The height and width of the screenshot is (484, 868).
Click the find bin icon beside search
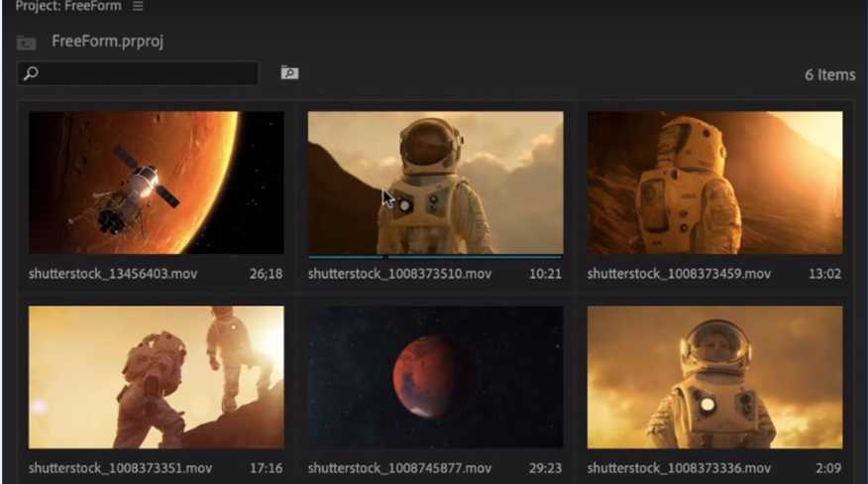point(289,72)
